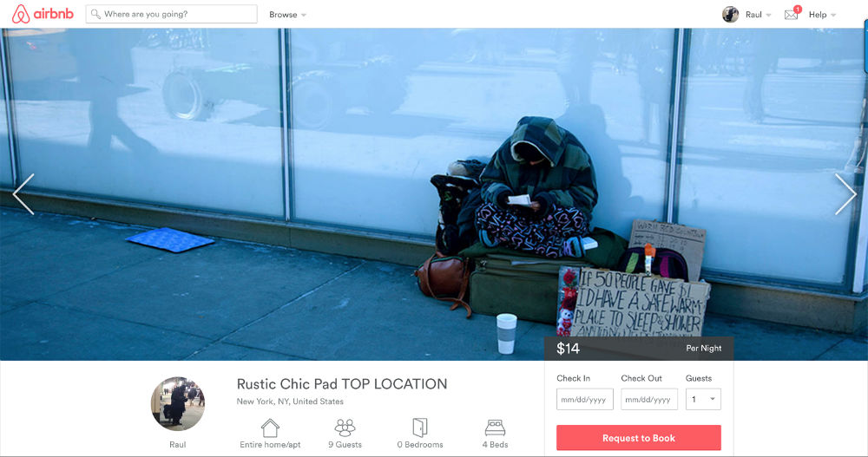Open the Browse dropdown menu

point(287,15)
